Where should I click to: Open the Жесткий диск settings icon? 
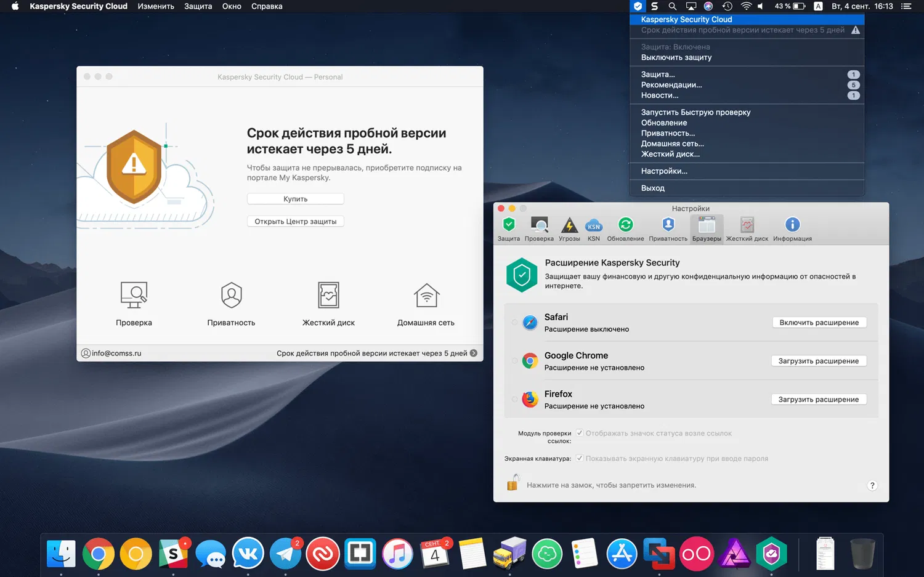(747, 225)
